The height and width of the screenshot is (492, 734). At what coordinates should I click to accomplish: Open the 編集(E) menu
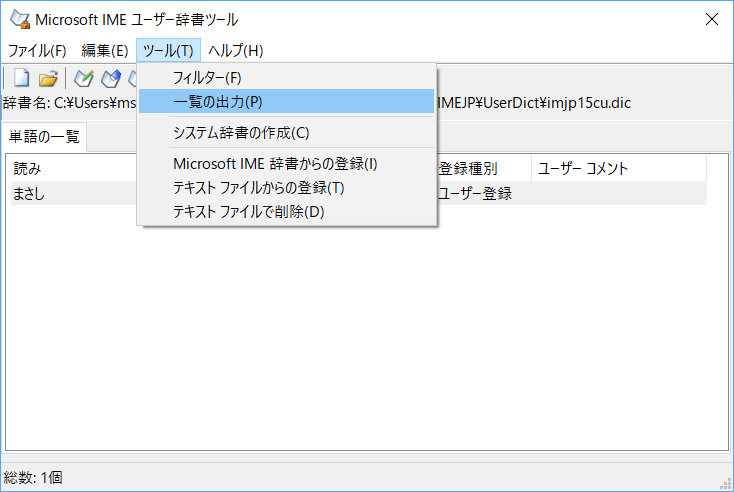(104, 50)
